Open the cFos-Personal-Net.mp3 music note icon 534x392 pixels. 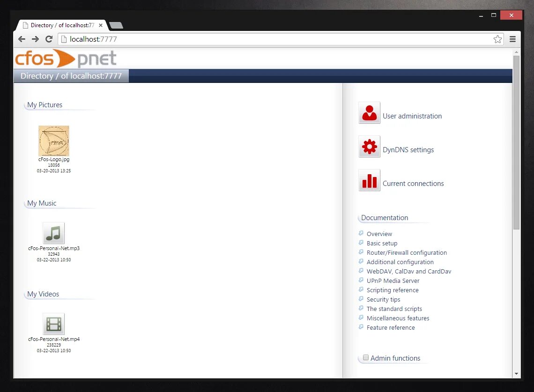(53, 233)
